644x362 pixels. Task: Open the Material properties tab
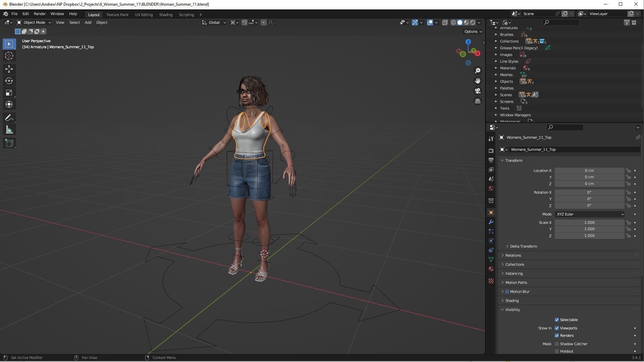(x=491, y=269)
